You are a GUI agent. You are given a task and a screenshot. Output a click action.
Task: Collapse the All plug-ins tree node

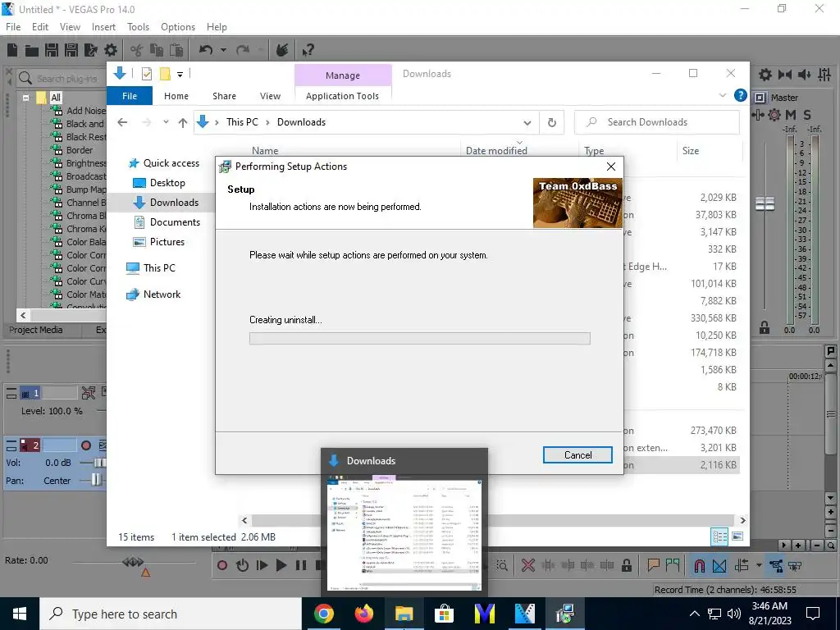(x=25, y=98)
